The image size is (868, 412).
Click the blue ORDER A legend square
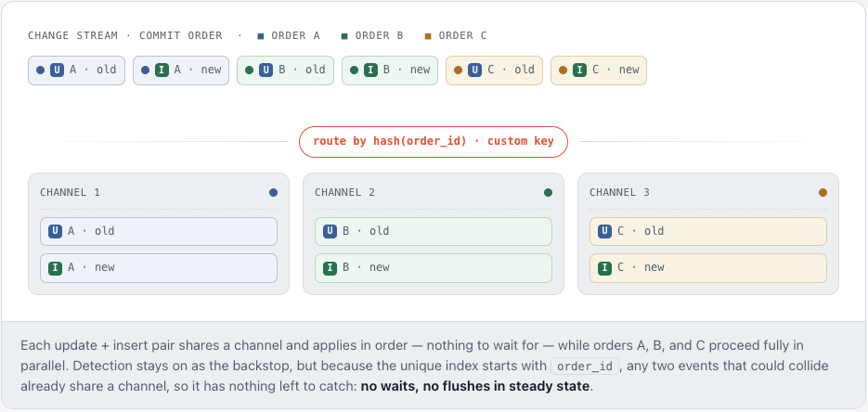pyautogui.click(x=261, y=36)
